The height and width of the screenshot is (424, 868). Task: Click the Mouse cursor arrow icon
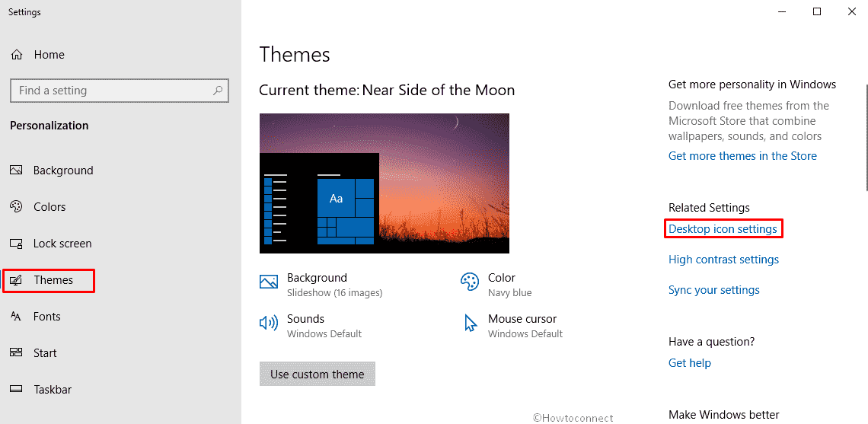[x=470, y=324]
